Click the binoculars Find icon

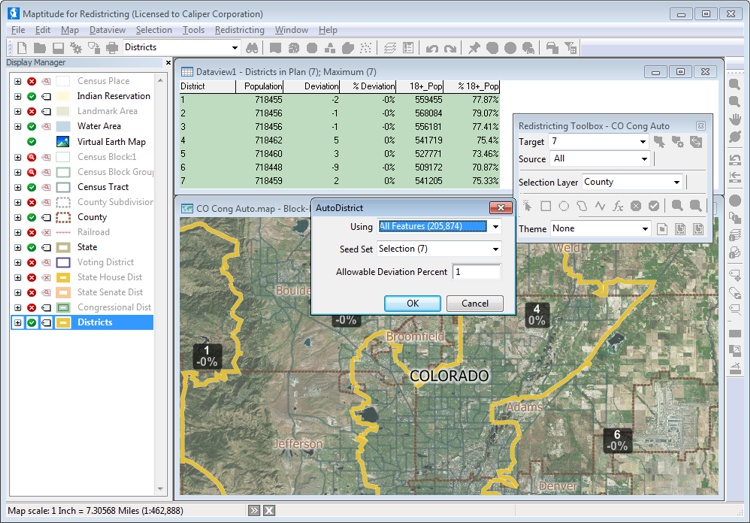point(254,47)
